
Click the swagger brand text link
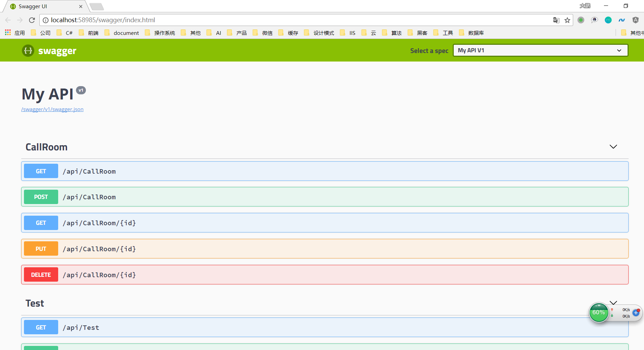pyautogui.click(x=57, y=51)
